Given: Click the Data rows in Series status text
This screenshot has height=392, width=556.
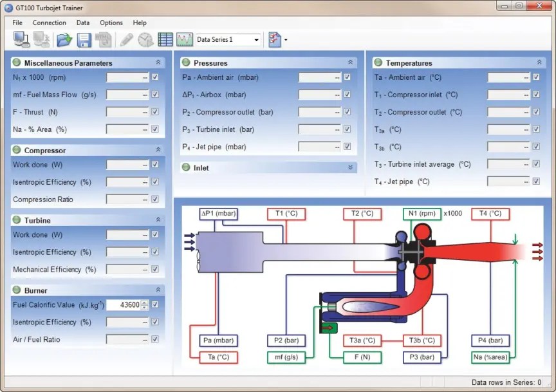Looking at the screenshot, I should [x=506, y=382].
